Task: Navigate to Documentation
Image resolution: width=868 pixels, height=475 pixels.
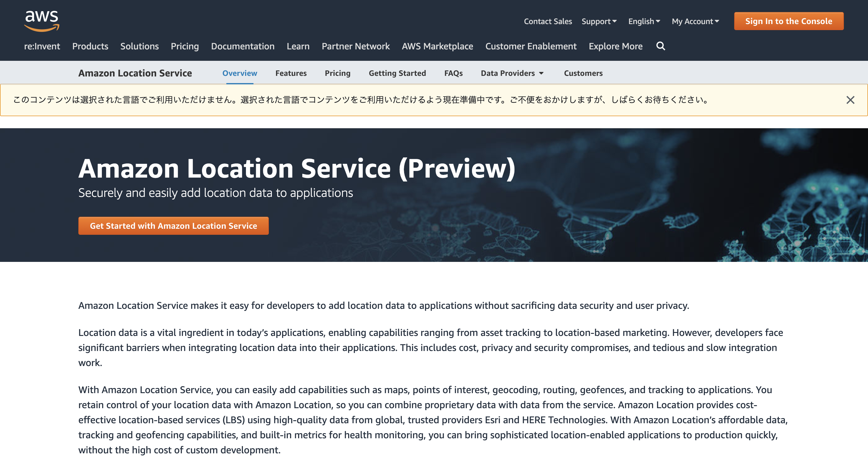Action: tap(242, 46)
